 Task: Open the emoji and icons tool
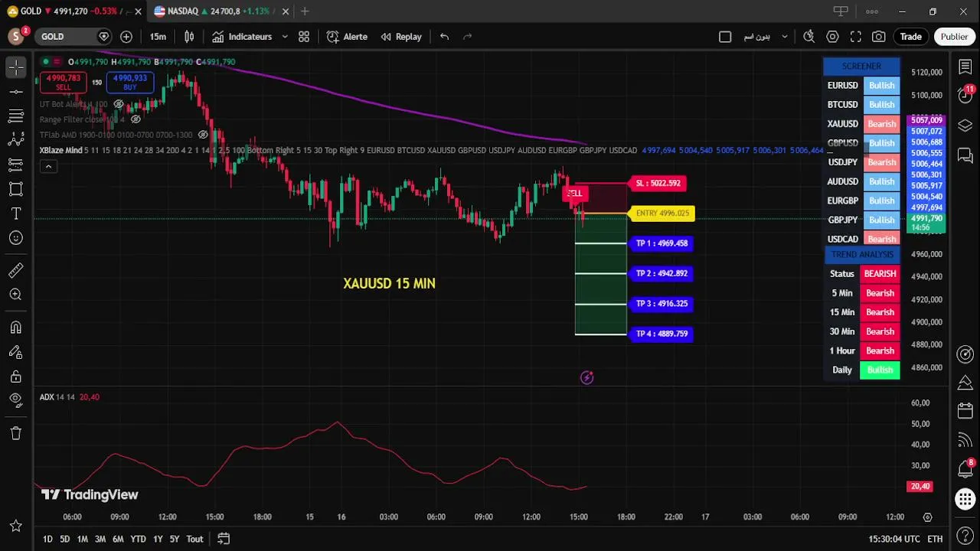pyautogui.click(x=15, y=238)
